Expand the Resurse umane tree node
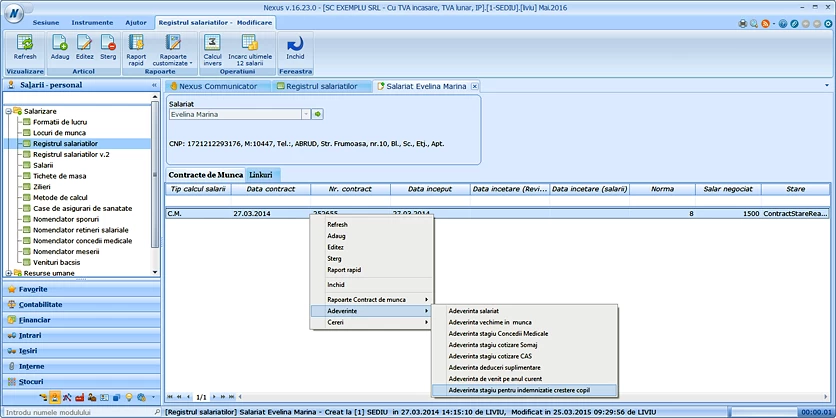 pyautogui.click(x=9, y=273)
